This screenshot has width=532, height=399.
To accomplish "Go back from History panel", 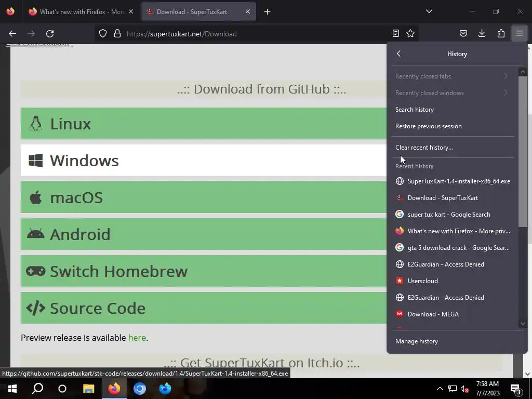I will [398, 54].
